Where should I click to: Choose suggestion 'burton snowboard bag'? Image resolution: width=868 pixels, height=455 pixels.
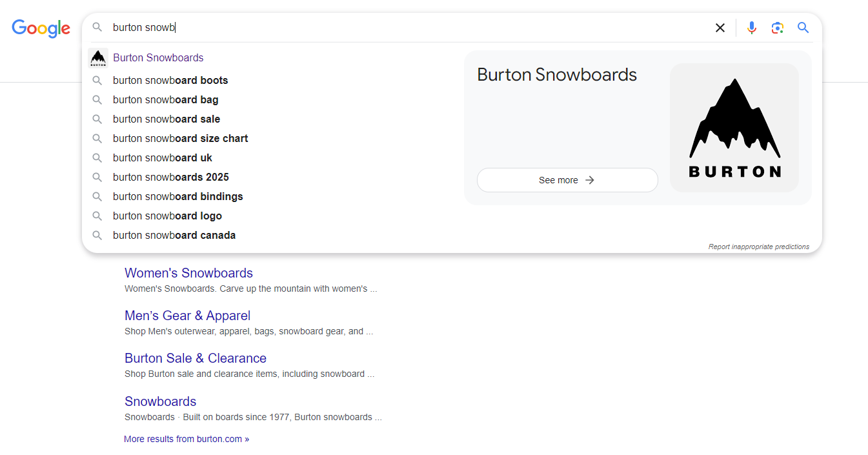pyautogui.click(x=166, y=100)
